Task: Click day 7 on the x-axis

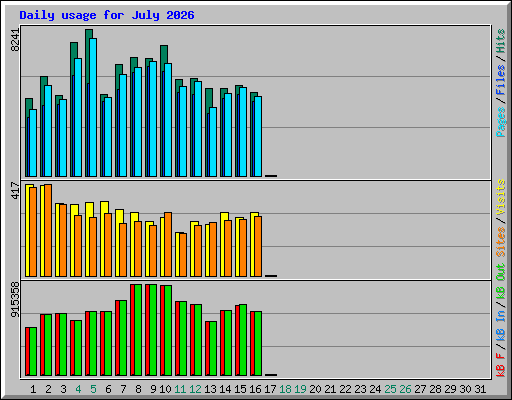Action: click(123, 389)
